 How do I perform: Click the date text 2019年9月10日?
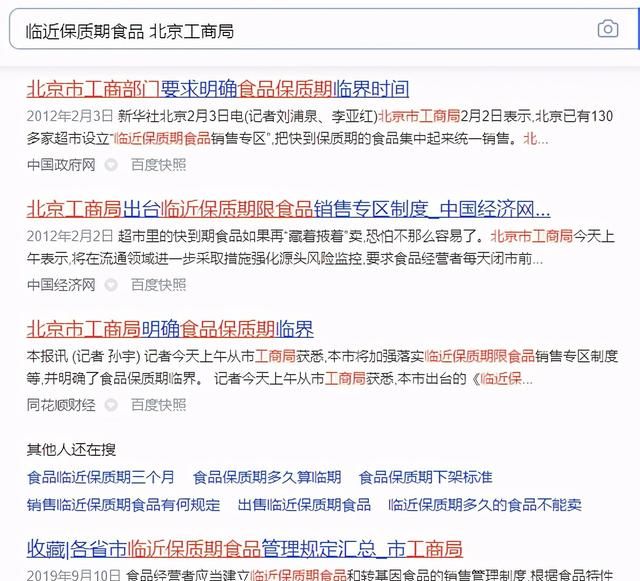click(x=74, y=575)
